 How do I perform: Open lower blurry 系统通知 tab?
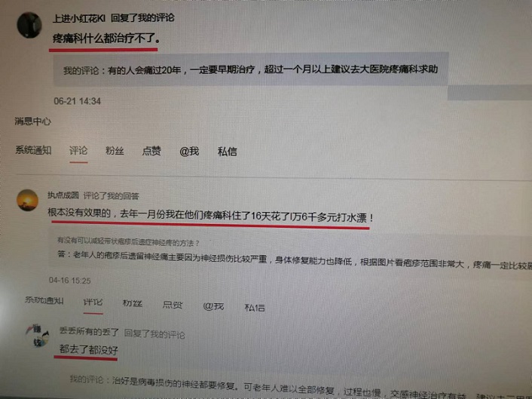(x=44, y=300)
